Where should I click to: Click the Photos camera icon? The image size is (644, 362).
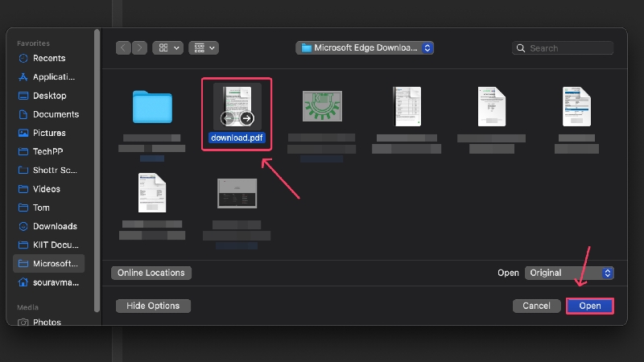click(23, 323)
